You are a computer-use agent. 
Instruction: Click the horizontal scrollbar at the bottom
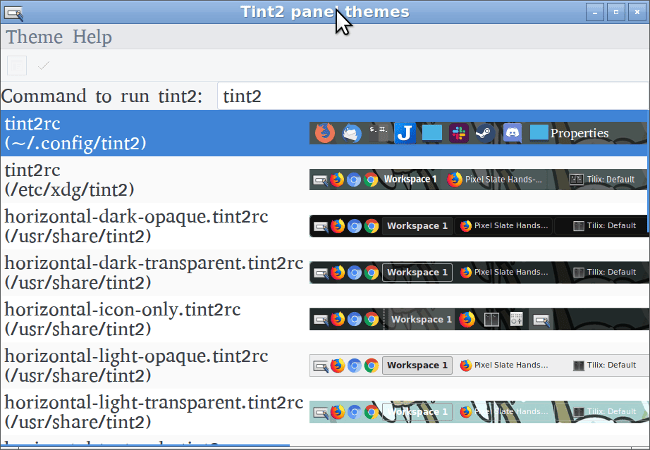[145, 446]
